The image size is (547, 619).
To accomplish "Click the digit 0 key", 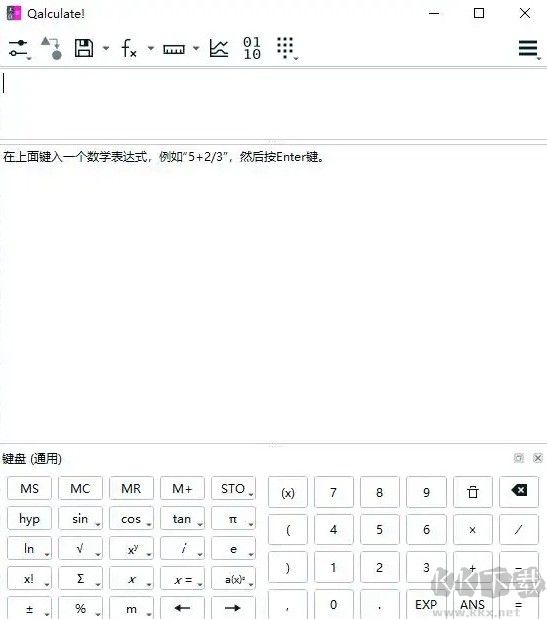I will click(334, 604).
